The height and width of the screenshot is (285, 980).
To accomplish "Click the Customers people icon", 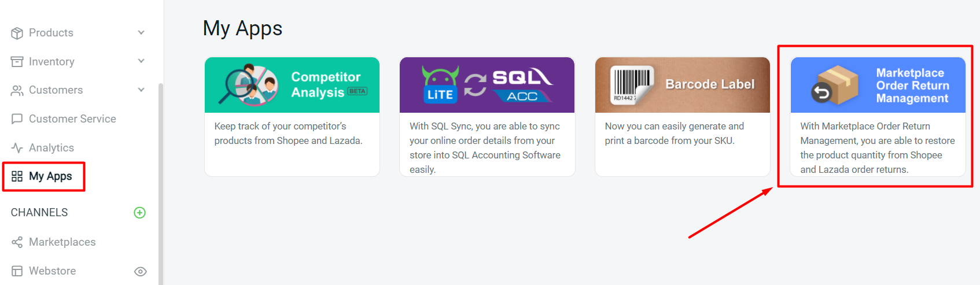I will (x=17, y=90).
